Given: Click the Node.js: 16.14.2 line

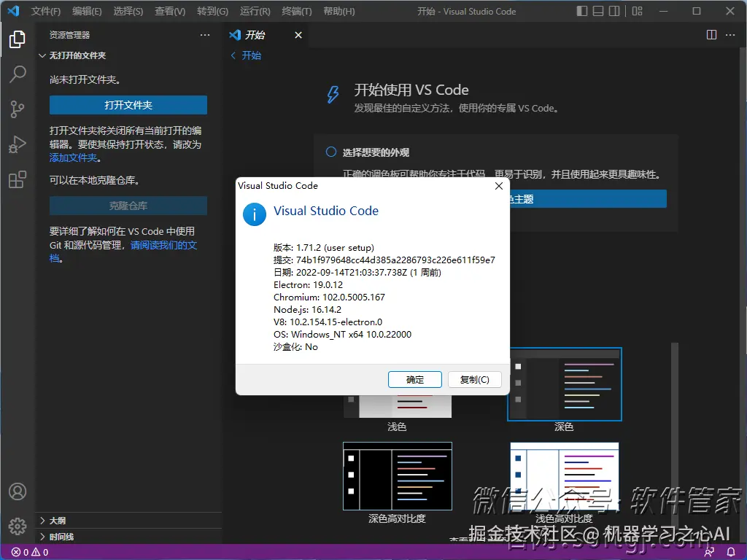Looking at the screenshot, I should [307, 309].
